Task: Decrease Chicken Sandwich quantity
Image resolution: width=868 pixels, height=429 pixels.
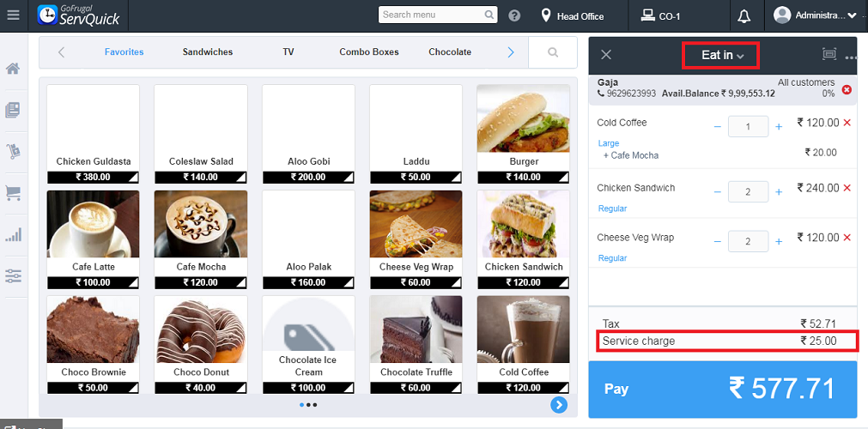Action: (718, 192)
